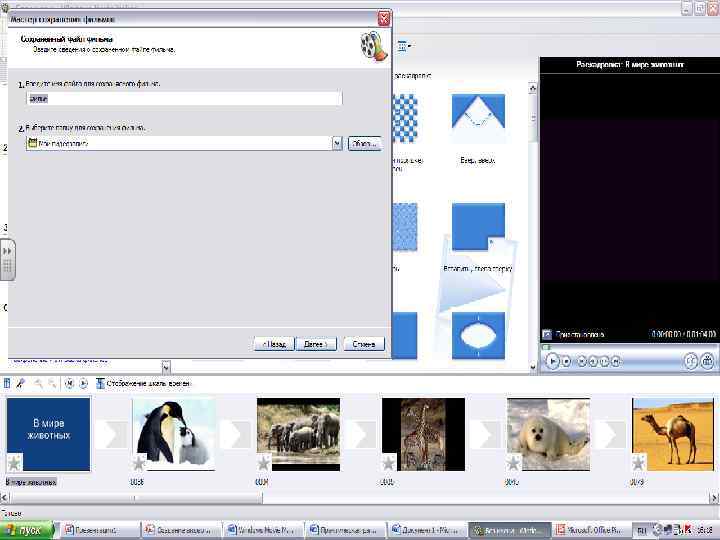720x540 pixels.
Task: Click the Play button in the preview monitor
Action: pos(552,361)
